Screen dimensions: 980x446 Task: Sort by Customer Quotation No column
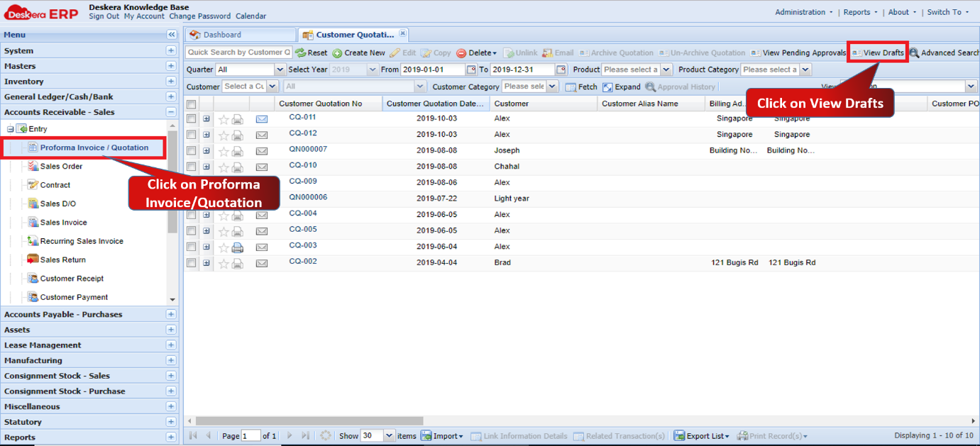(329, 104)
